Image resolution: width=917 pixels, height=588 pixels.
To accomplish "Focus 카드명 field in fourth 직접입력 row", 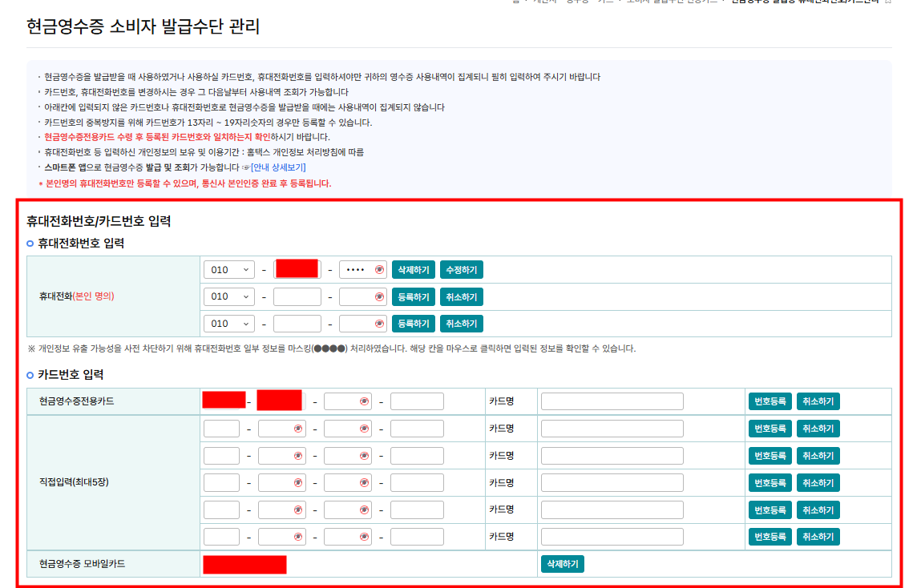I will (x=612, y=510).
